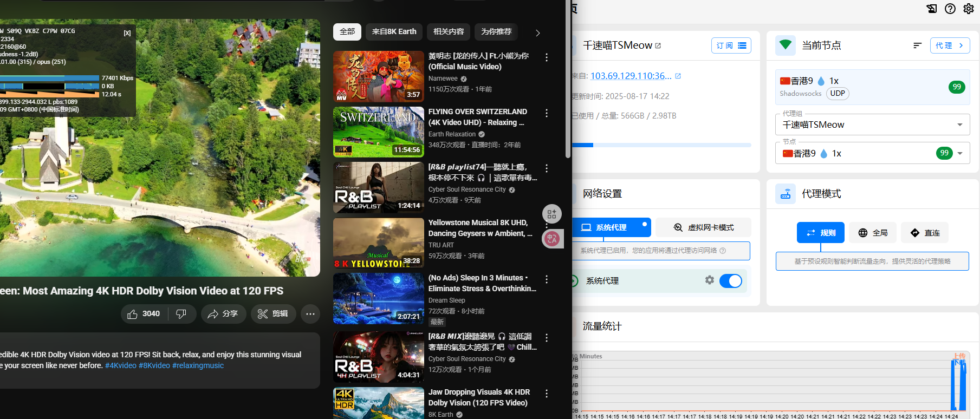The image size is (980, 419).
Task: Click the like thumbs-up button showing 3040
Action: click(144, 314)
